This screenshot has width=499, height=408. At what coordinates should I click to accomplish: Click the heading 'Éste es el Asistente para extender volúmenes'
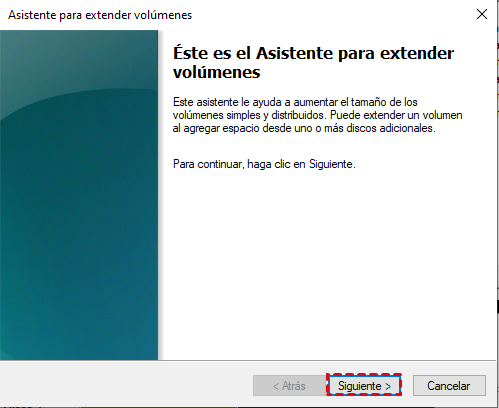click(313, 62)
